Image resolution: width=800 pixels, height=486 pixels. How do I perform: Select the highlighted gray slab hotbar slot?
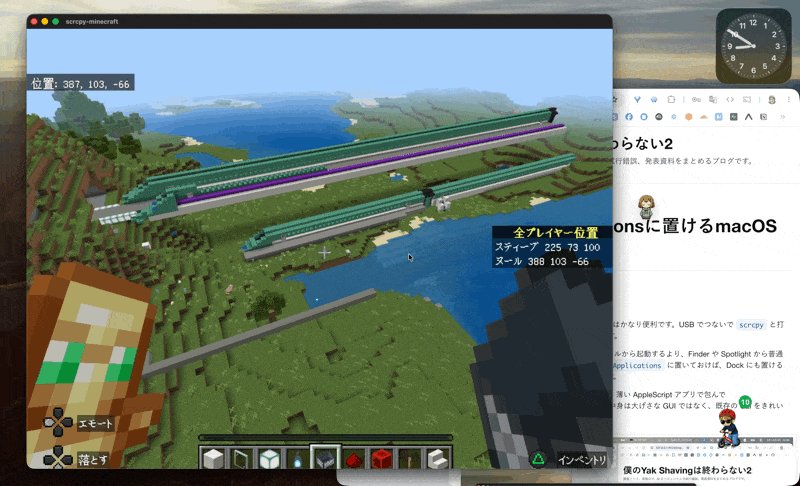pyautogui.click(x=325, y=457)
